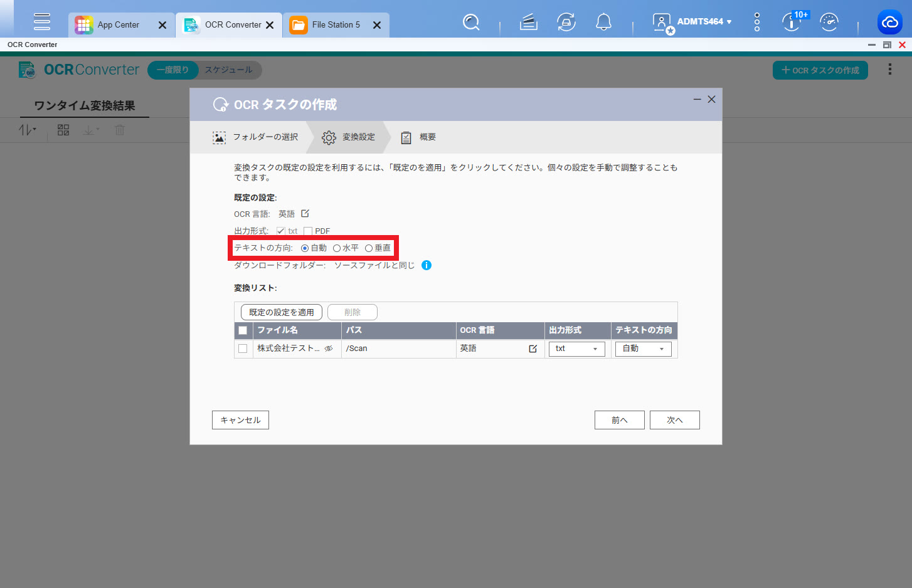Select the 水平 text direction radio button
Screen dimensions: 912x588
337,248
